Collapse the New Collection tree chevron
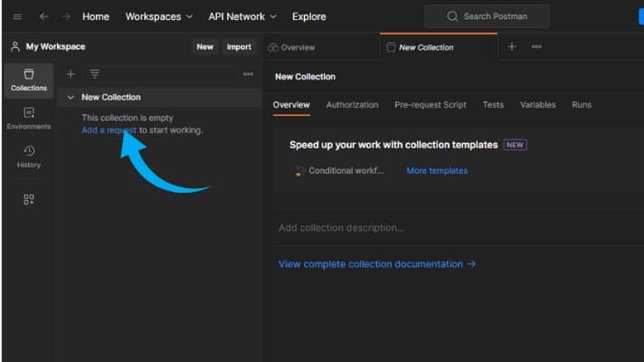Viewport: 644px width, 362px height. coord(71,98)
